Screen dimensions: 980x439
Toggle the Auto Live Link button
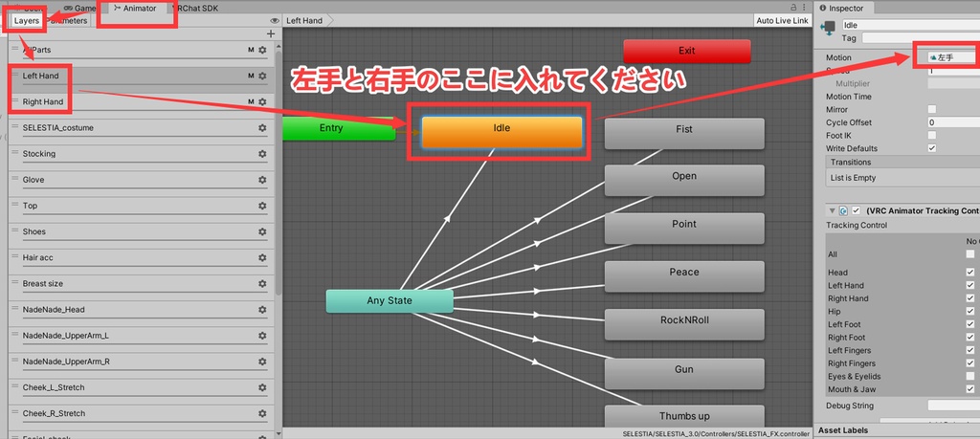(x=782, y=21)
